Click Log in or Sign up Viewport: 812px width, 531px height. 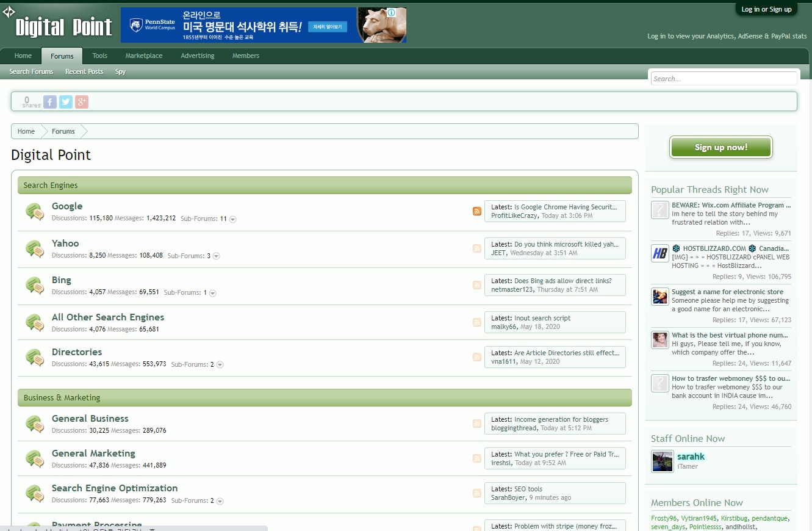click(x=766, y=9)
